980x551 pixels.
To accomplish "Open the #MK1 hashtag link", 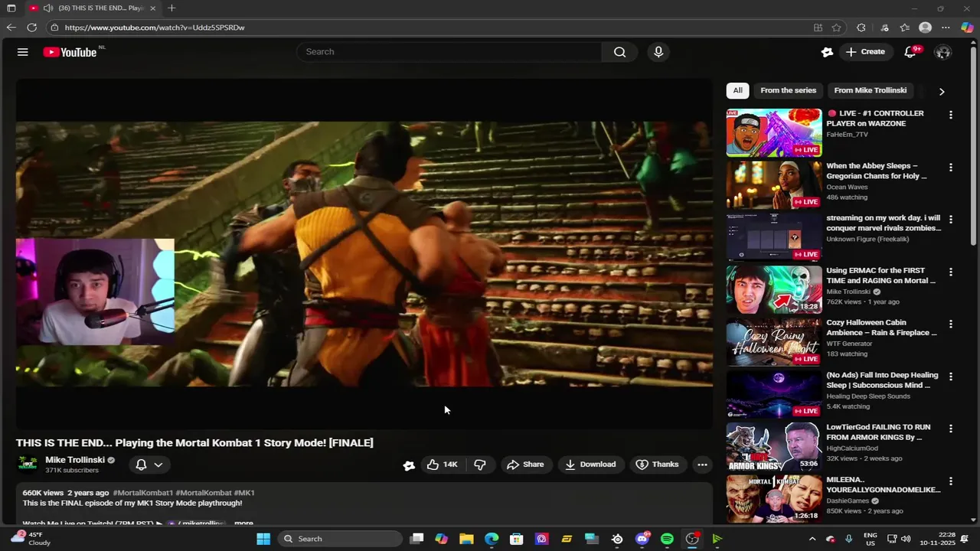I will 244,493.
